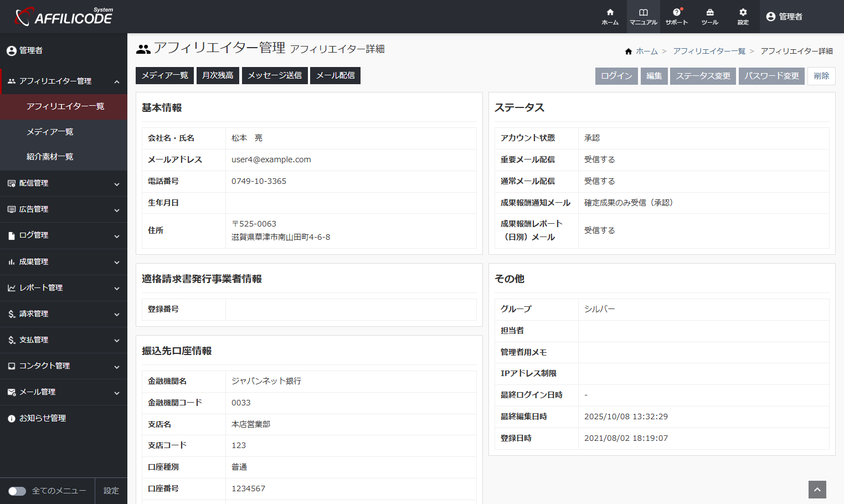The height and width of the screenshot is (504, 844).
Task: Toggle the 全てのメニュー switch
Action: coord(17,491)
